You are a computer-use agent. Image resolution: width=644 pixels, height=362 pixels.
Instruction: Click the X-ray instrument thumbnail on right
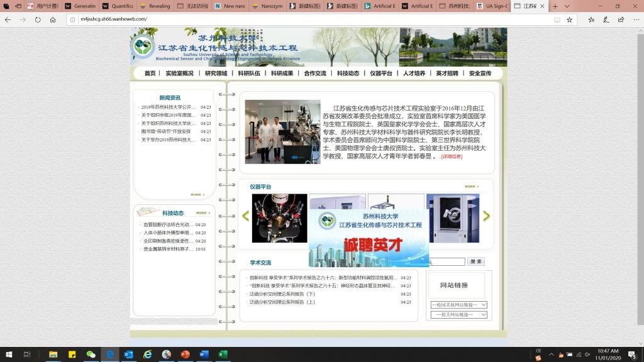coord(452,218)
